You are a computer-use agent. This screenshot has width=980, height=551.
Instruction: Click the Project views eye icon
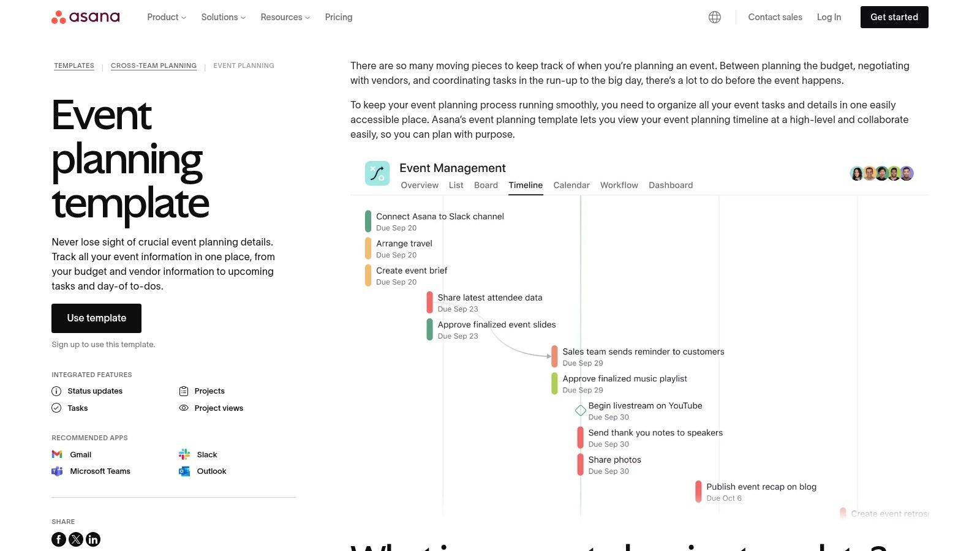(x=183, y=408)
